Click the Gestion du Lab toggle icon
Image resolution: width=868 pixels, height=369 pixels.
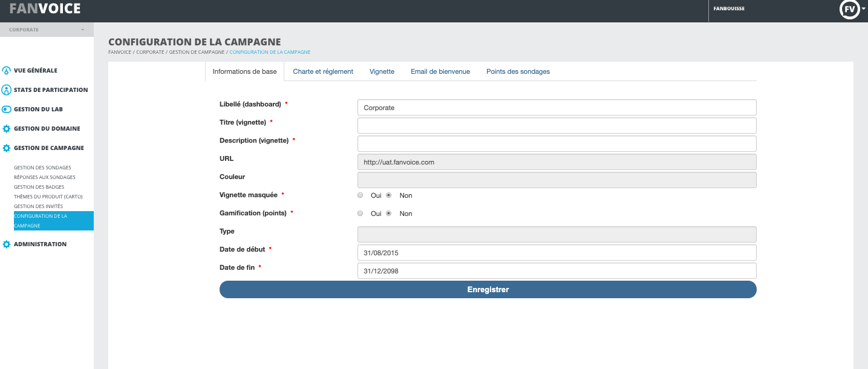click(x=7, y=109)
